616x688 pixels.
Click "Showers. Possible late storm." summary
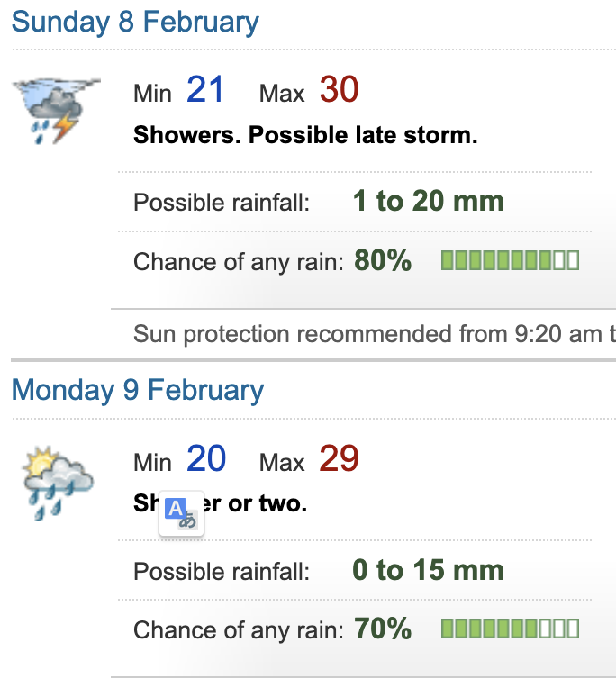tap(305, 136)
